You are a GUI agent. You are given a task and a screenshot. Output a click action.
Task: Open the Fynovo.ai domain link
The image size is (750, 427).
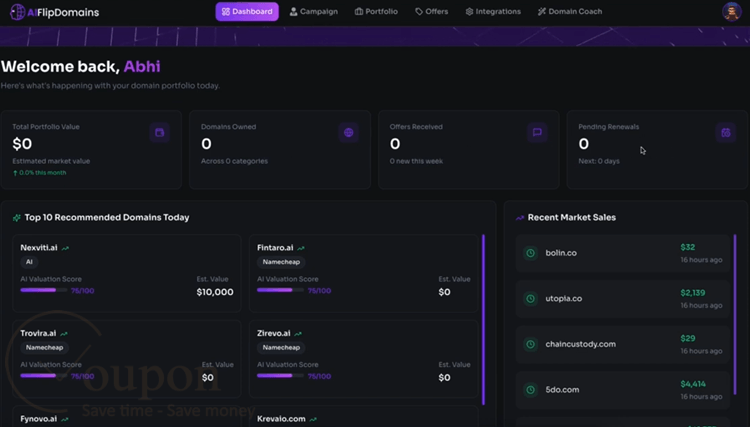click(x=39, y=419)
